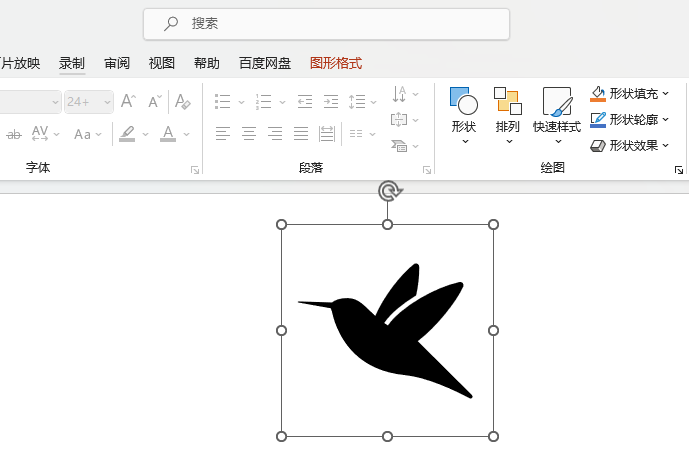Open the 字体 group dialog launcher
The height and width of the screenshot is (474, 689).
(x=195, y=170)
